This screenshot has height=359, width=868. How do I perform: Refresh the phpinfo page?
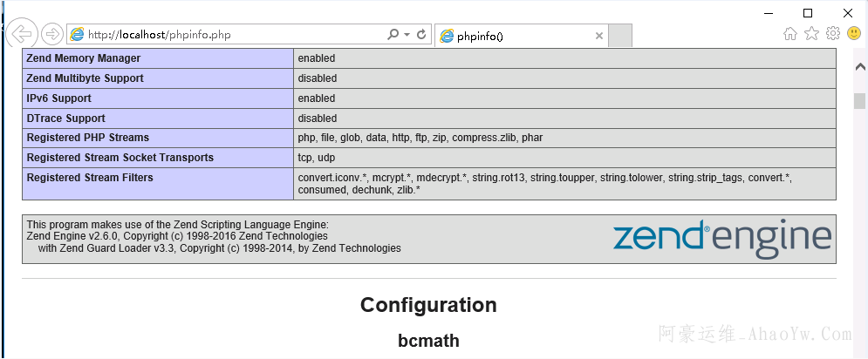tap(422, 35)
